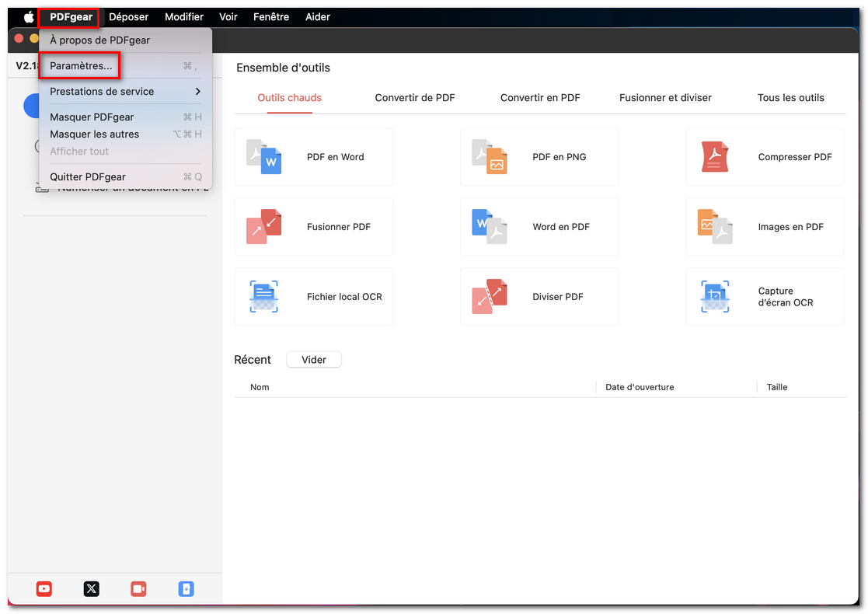Open the PDF en PNG converter icon
Image resolution: width=868 pixels, height=614 pixels.
[x=490, y=157]
